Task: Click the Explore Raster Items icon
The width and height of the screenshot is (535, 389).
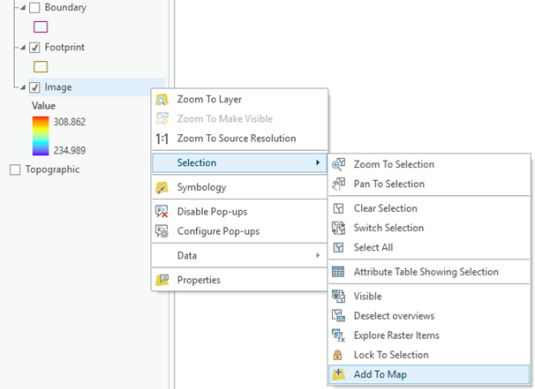Action: tap(338, 335)
